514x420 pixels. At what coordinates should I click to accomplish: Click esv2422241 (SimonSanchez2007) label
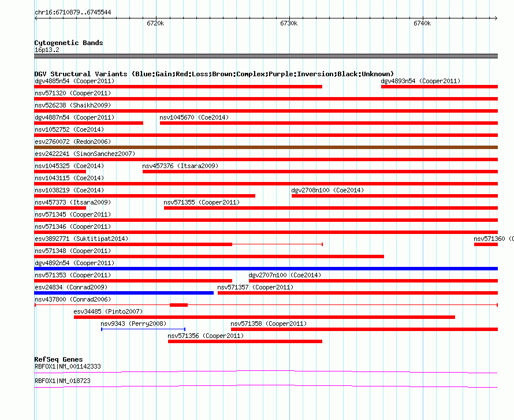85,154
